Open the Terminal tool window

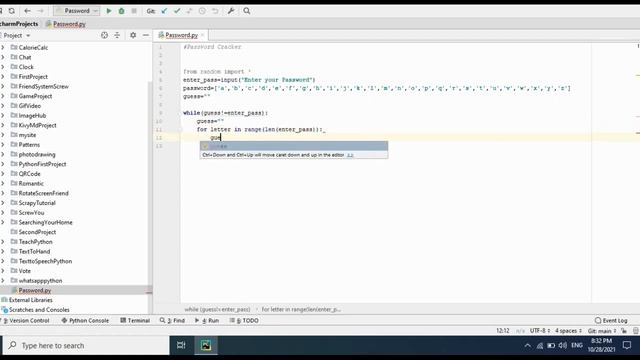pyautogui.click(x=135, y=320)
